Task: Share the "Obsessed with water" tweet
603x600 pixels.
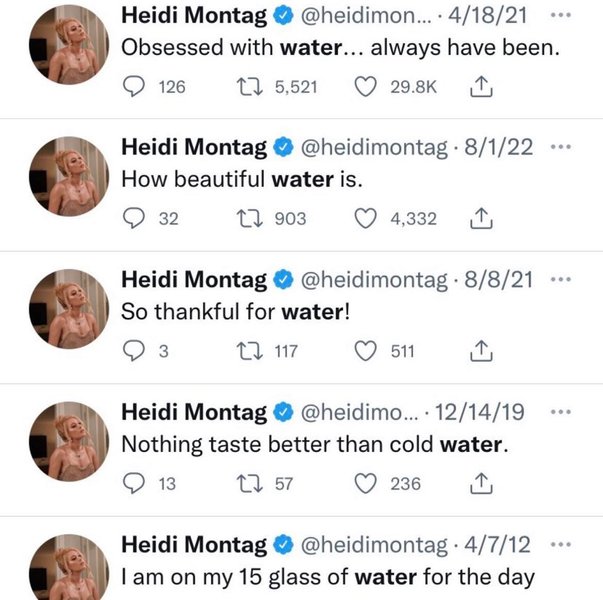Action: (479, 87)
